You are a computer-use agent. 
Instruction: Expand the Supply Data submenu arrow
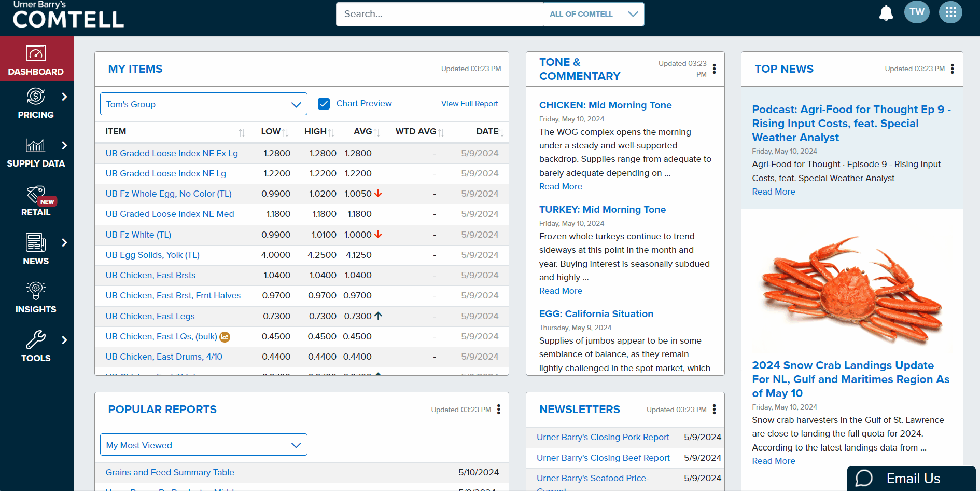click(x=64, y=145)
